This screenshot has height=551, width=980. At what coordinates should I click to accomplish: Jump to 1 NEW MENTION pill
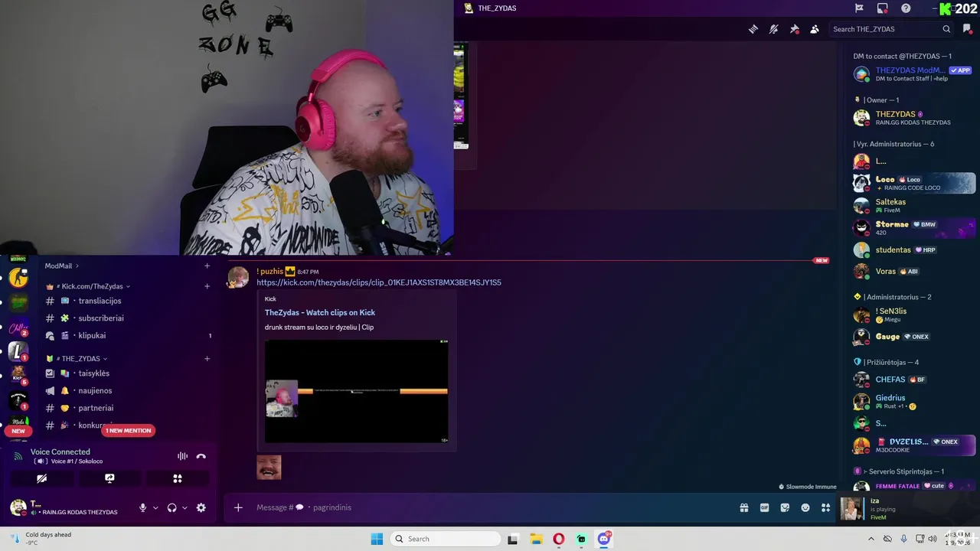pos(129,431)
